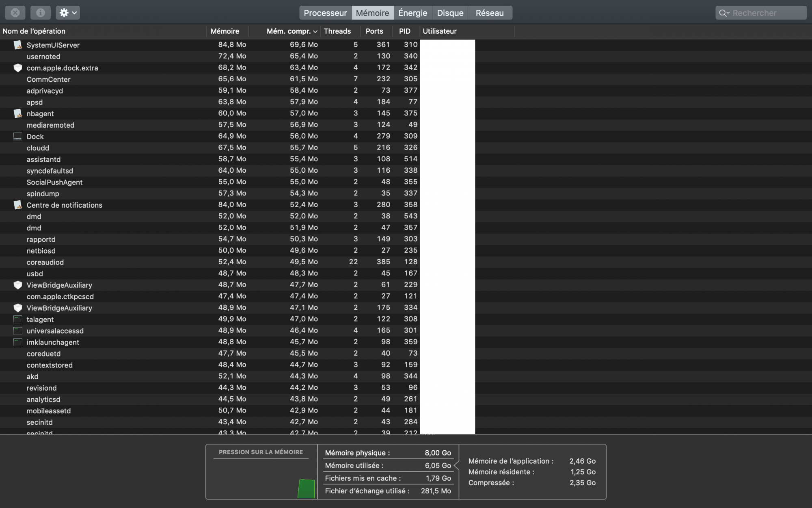Open the Réseau tab

490,13
